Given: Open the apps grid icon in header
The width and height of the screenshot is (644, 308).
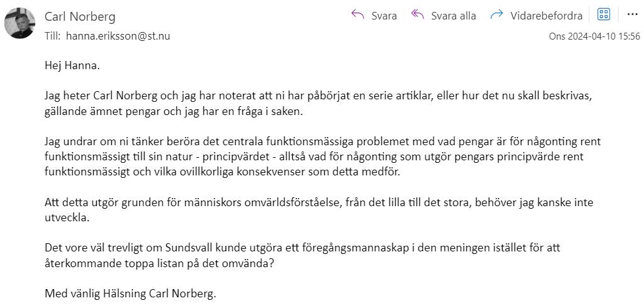Looking at the screenshot, I should 603,15.
